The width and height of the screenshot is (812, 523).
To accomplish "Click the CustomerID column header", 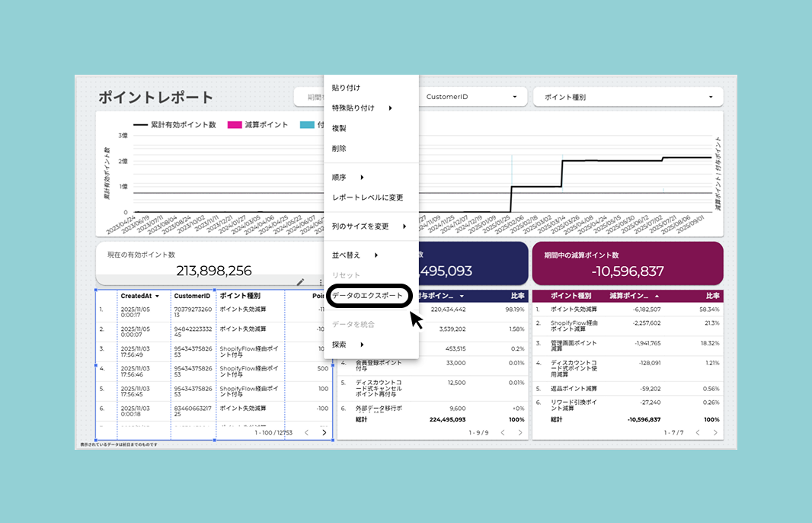I will point(192,296).
